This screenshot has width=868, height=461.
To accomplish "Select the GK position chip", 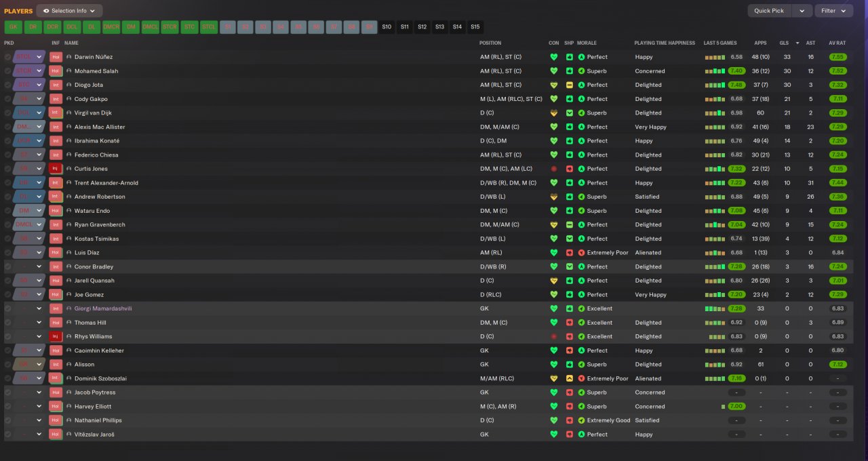I will [14, 27].
